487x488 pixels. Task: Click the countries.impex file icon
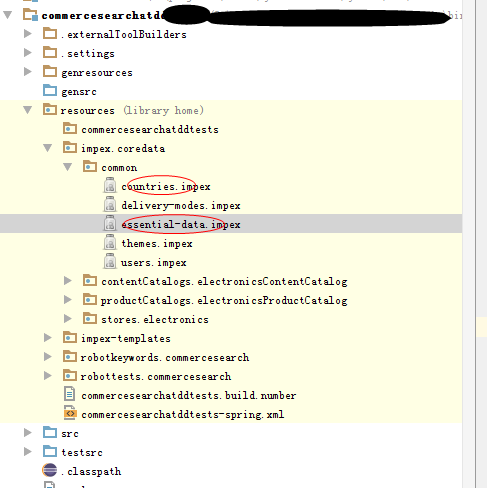[110, 185]
